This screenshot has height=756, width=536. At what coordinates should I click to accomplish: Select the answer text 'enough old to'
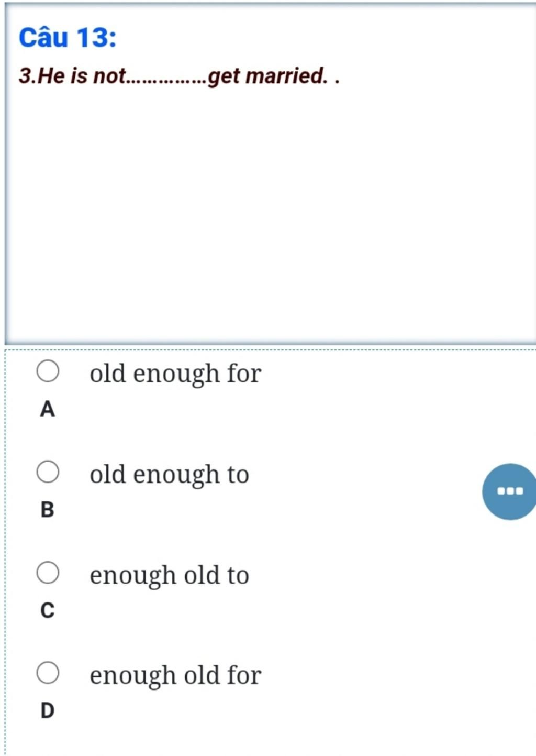[169, 575]
